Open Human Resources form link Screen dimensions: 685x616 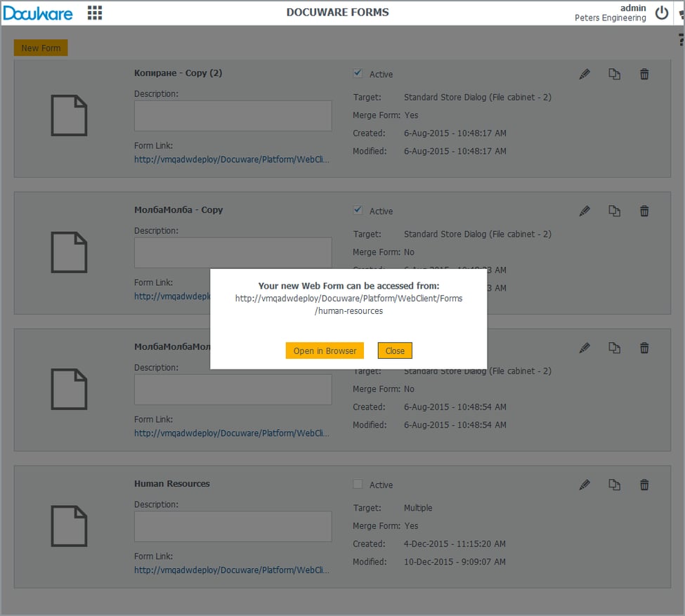pyautogui.click(x=231, y=570)
